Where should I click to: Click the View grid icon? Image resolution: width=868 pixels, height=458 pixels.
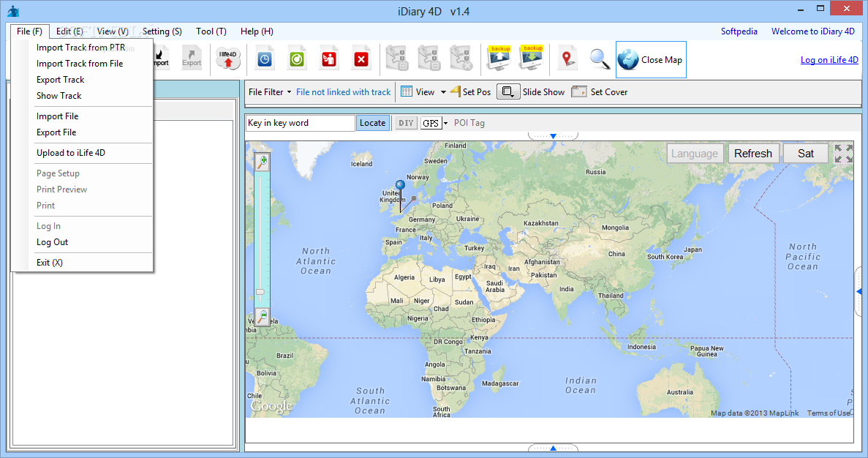pos(407,91)
